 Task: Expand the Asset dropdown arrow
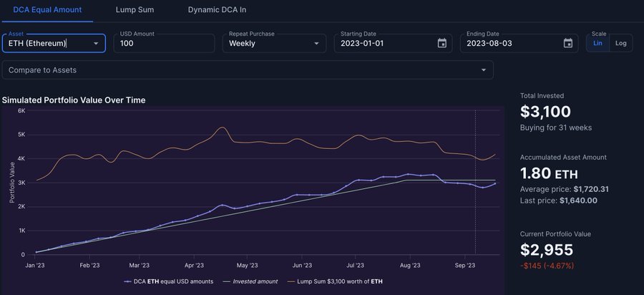click(96, 43)
